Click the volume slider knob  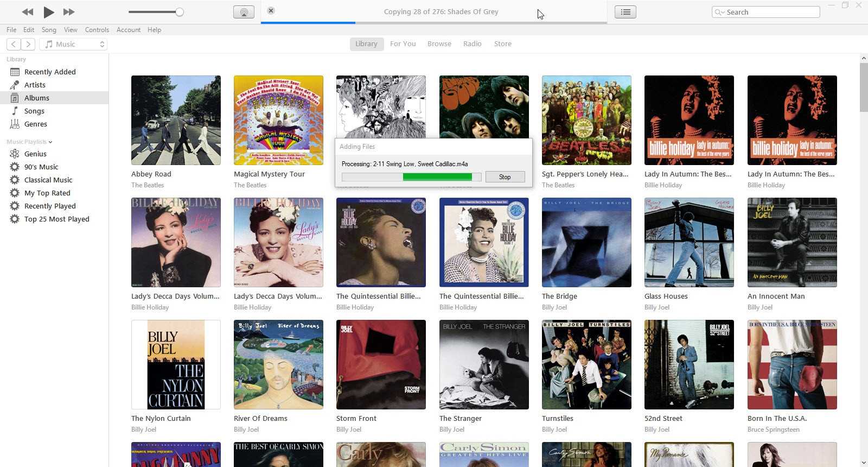[x=180, y=12]
